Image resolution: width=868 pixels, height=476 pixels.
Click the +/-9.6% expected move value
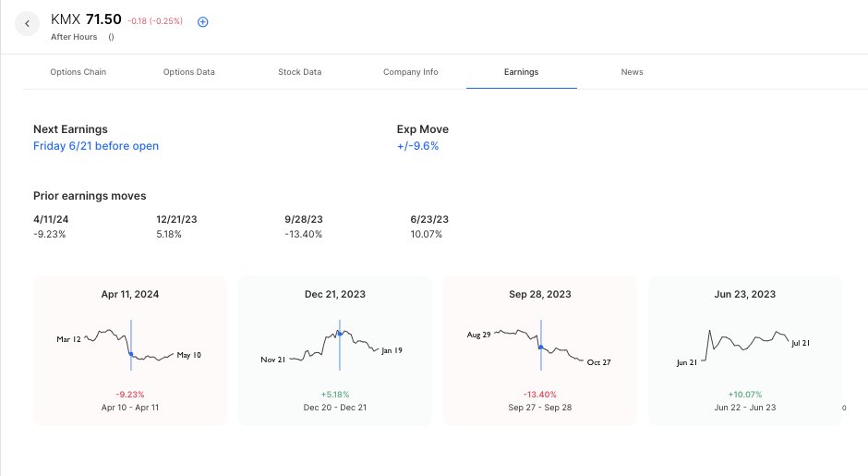417,146
